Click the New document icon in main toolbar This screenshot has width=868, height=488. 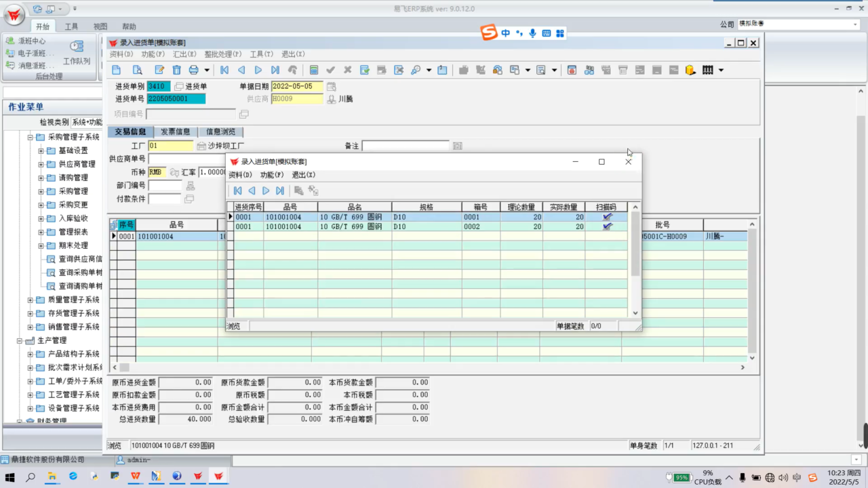(117, 70)
